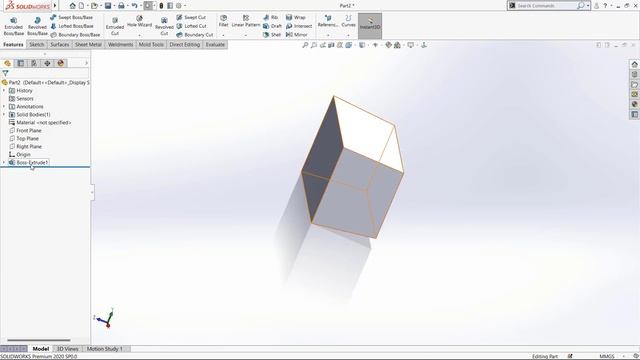Open the Mold Tools tab
Screen dimensions: 640x360
[151, 44]
